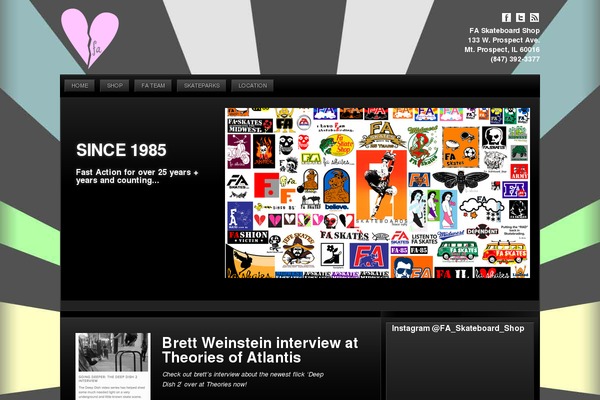Open the FA logos collage banner image

[x=377, y=193]
